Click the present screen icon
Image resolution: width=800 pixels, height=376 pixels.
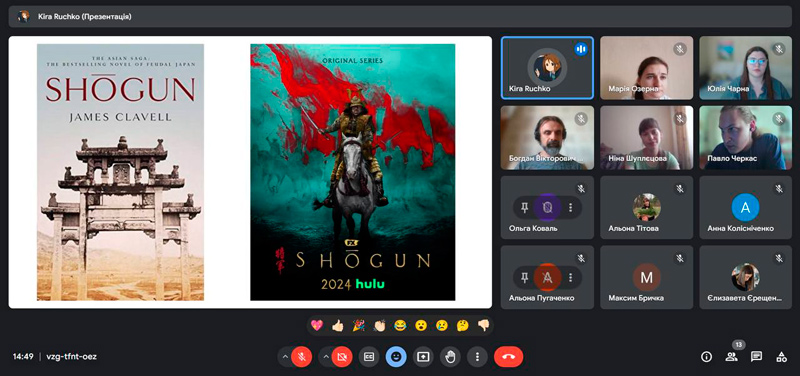tap(423, 357)
